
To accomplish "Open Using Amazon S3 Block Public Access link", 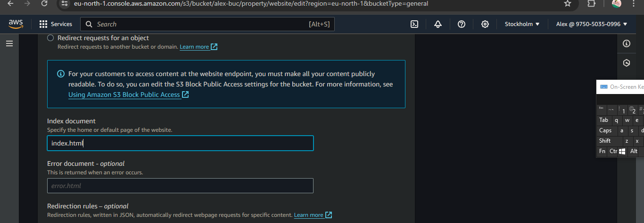I will click(129, 94).
